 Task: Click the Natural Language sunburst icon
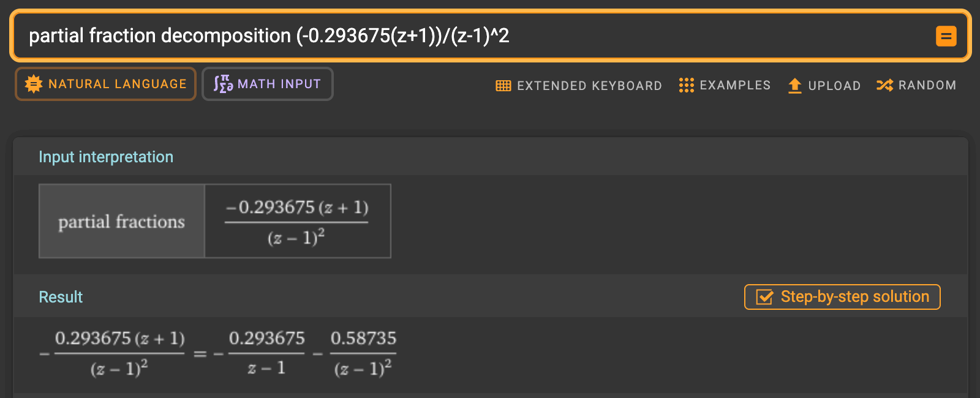pyautogui.click(x=34, y=84)
